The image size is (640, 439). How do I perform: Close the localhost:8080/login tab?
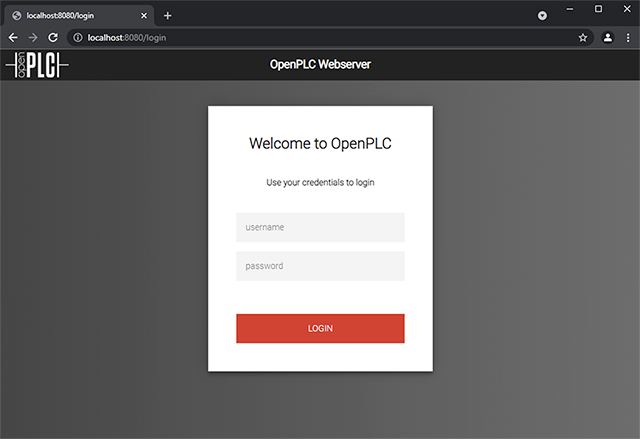[145, 15]
